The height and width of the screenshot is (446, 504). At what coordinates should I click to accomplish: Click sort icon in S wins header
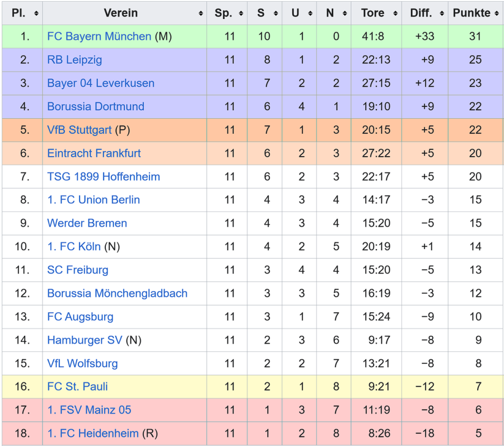click(x=276, y=13)
